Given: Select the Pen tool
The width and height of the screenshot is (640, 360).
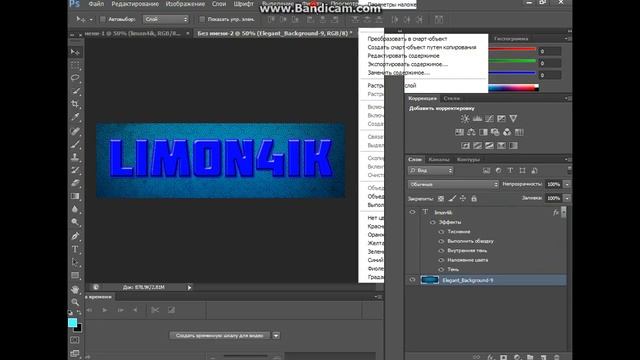Looking at the screenshot, I should (x=75, y=236).
